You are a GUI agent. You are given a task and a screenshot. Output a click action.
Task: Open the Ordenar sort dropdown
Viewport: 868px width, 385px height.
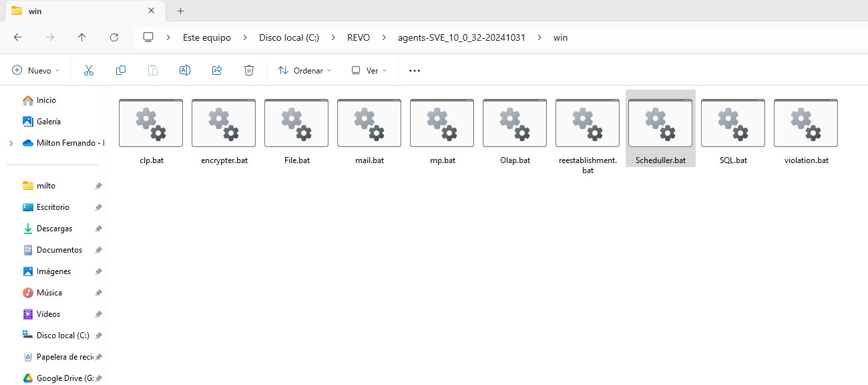(x=304, y=70)
